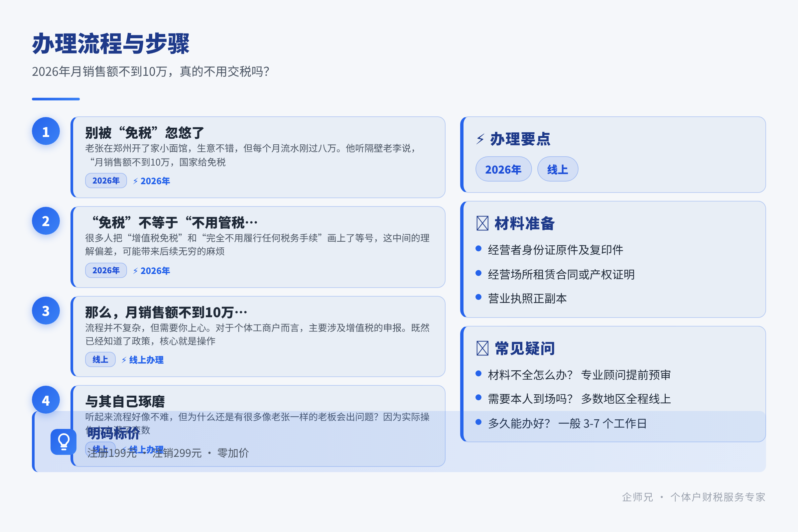Click the ⚡2026年 label in the “免税”不等于 card
The image size is (798, 532).
(151, 271)
